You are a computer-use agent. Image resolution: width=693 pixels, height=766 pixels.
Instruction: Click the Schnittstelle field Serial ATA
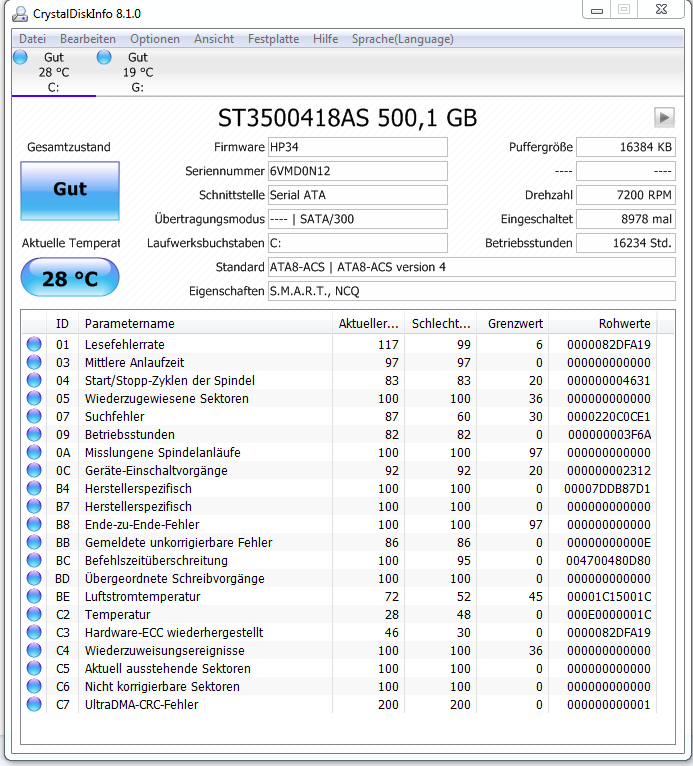click(x=357, y=195)
